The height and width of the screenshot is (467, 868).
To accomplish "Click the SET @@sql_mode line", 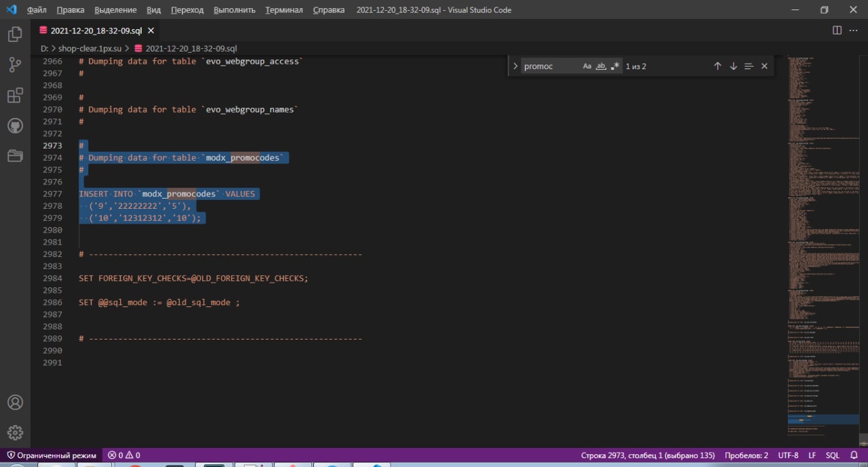I will tap(159, 303).
